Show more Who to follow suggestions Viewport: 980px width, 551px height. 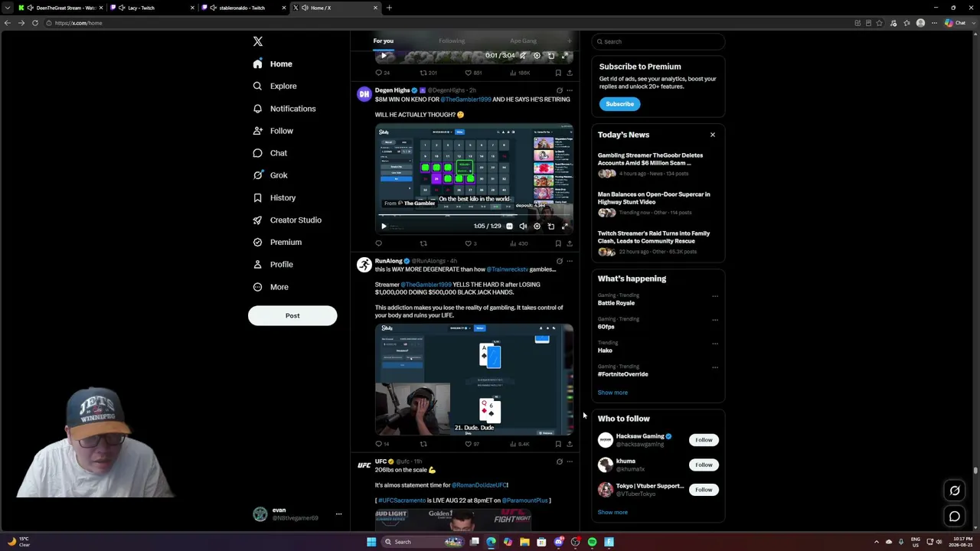coord(612,513)
